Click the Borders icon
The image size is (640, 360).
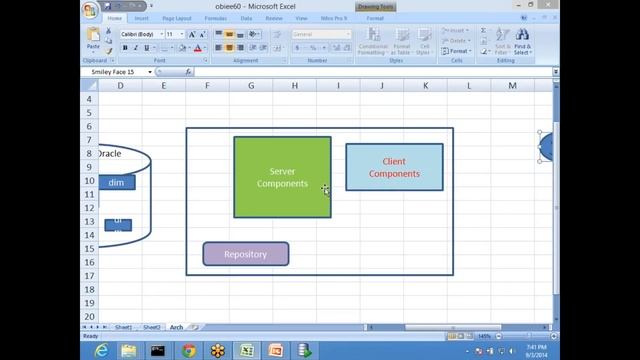164,48
